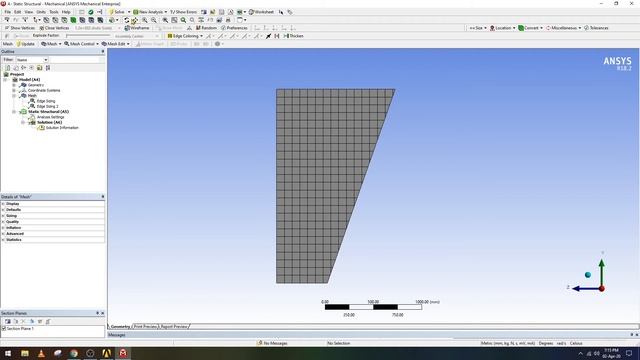Open the Tools menu
This screenshot has height=360, width=640.
pos(54,12)
